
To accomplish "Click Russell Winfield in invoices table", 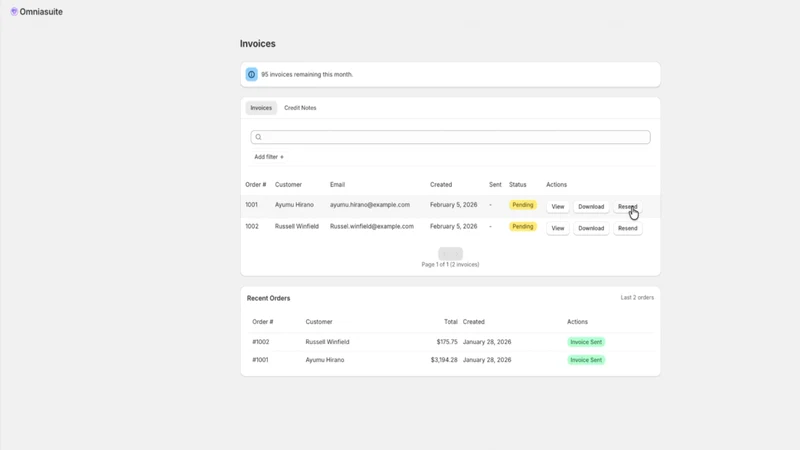I will coord(296,226).
